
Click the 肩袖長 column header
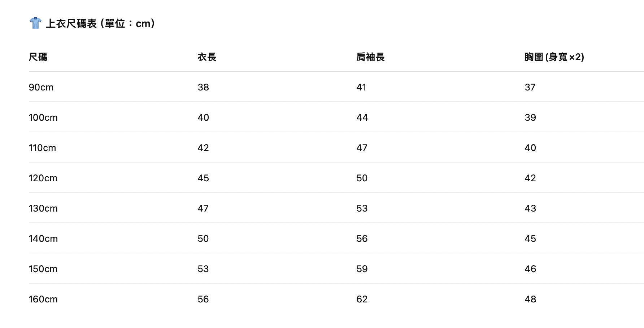tap(370, 57)
